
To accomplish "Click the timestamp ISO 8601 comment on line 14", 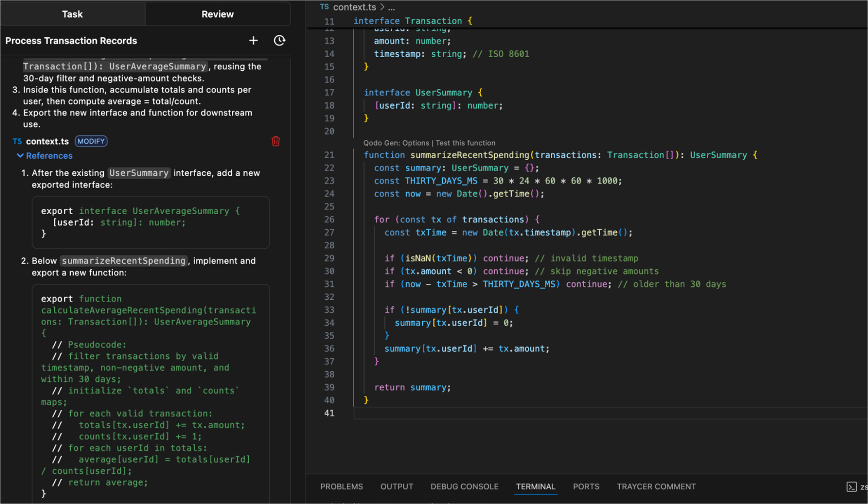I will [501, 54].
